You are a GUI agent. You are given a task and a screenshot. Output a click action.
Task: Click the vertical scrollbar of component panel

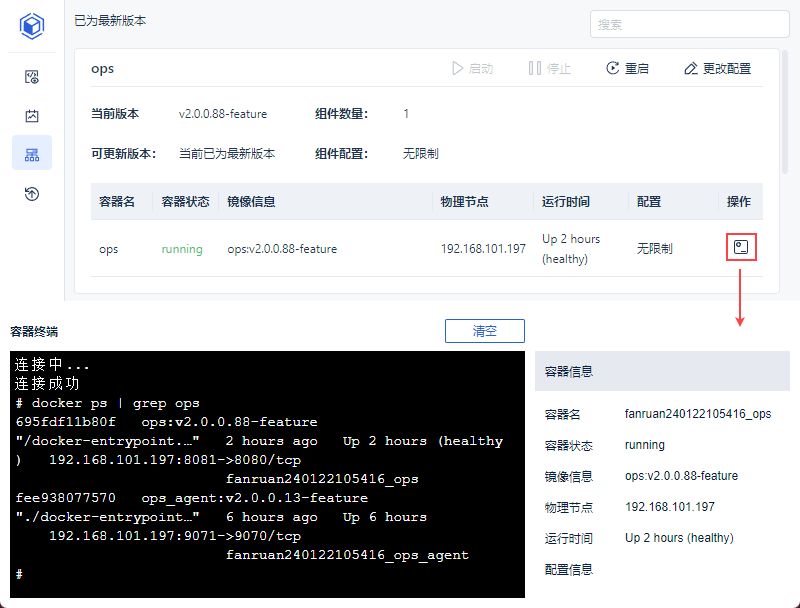click(785, 112)
